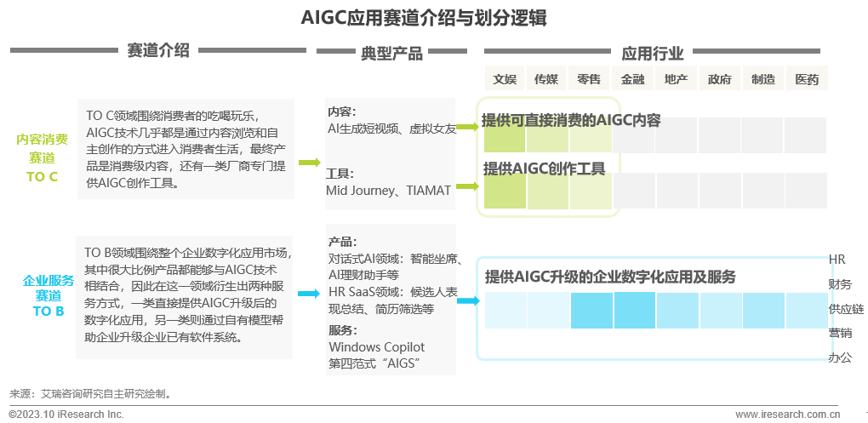Image resolution: width=868 pixels, height=423 pixels.
Task: Click the text 第四范式 "AIGS"
Action: (x=374, y=363)
